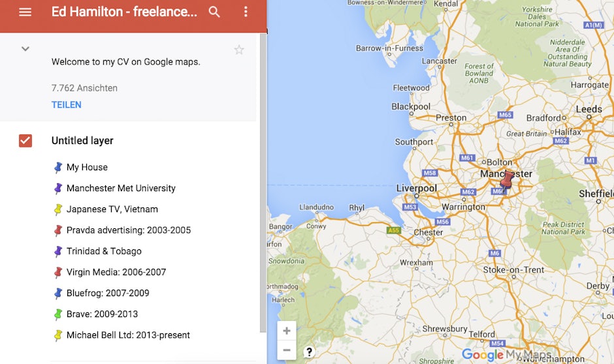The image size is (614, 364).
Task: Click the yellow pin beside Japanese TV, Vietnam
Action: pyautogui.click(x=58, y=209)
